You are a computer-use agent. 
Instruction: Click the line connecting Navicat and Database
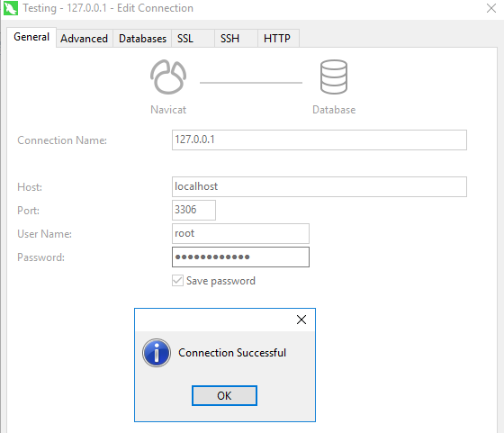(251, 83)
